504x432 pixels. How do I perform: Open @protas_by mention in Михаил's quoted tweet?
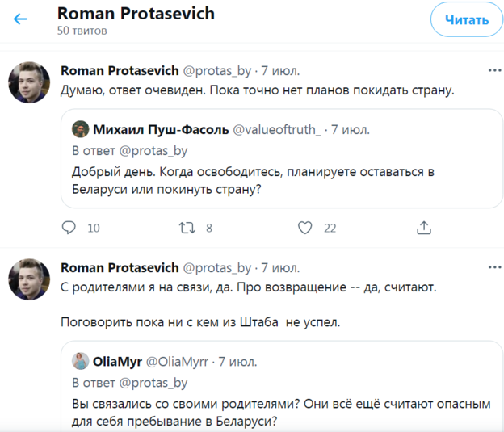point(153,149)
